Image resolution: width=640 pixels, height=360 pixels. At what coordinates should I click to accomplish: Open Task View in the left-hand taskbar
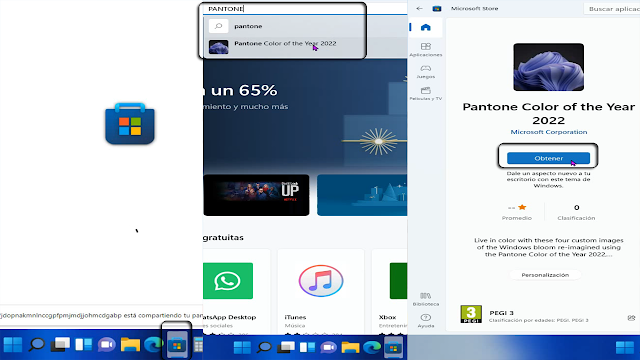60,345
